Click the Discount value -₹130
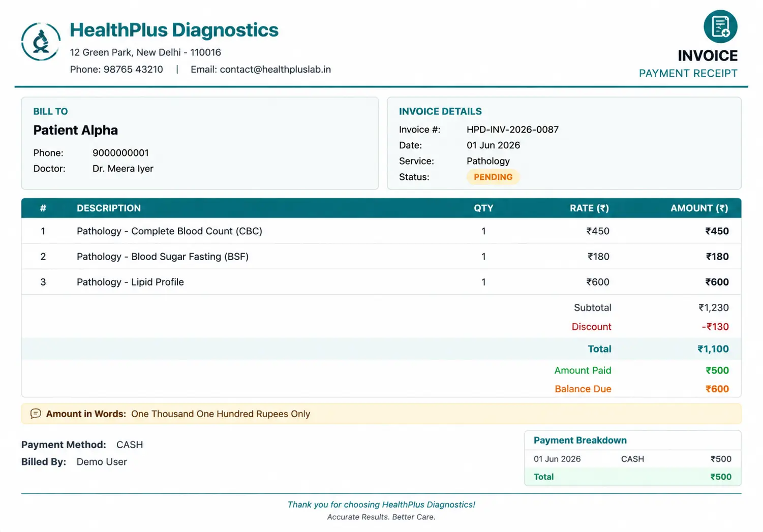This screenshot has height=532, width=763. coord(715,327)
